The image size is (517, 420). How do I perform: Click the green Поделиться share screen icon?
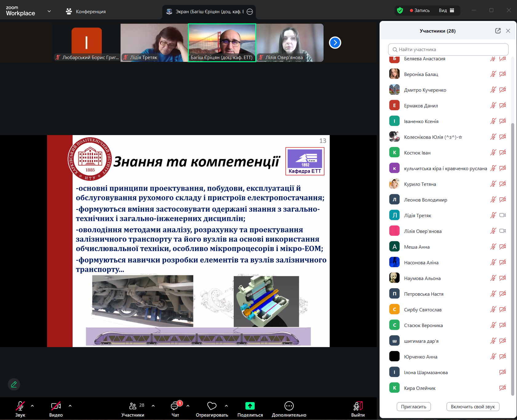[250, 406]
